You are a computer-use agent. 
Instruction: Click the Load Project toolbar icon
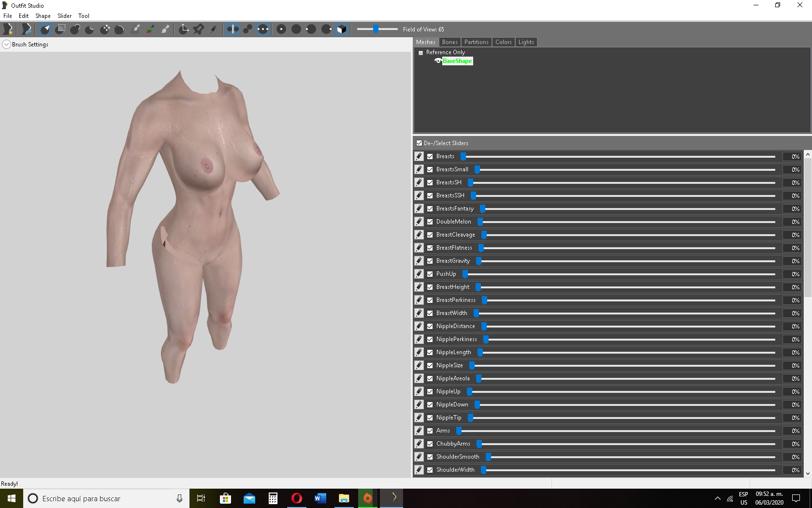point(27,29)
